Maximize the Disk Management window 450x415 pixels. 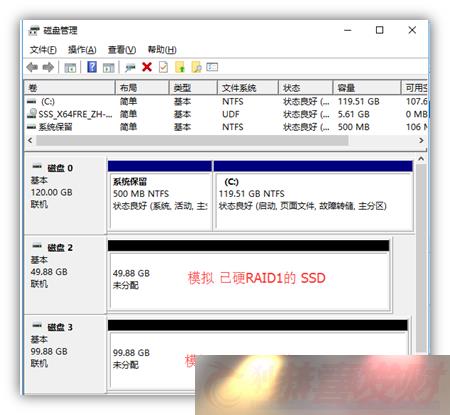coord(379,30)
